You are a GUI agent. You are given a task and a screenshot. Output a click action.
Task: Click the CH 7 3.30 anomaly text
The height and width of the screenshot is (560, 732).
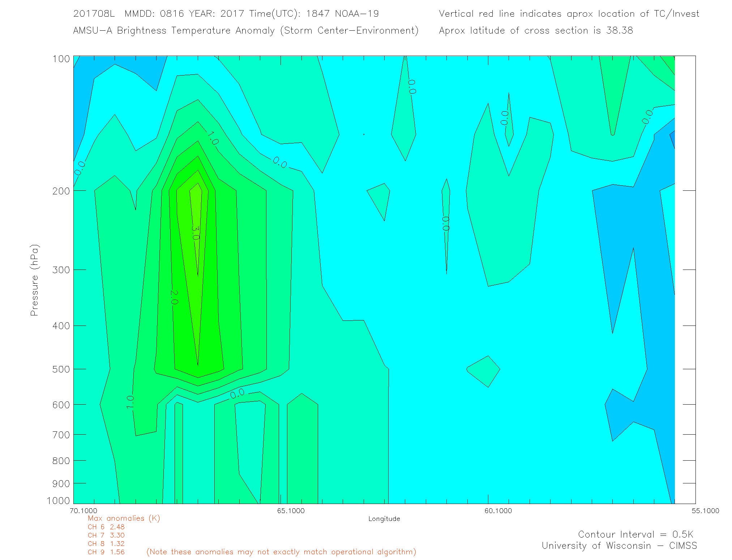[x=106, y=535]
